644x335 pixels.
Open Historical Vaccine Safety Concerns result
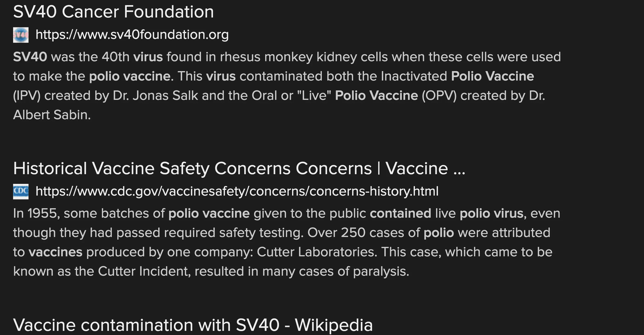(239, 168)
